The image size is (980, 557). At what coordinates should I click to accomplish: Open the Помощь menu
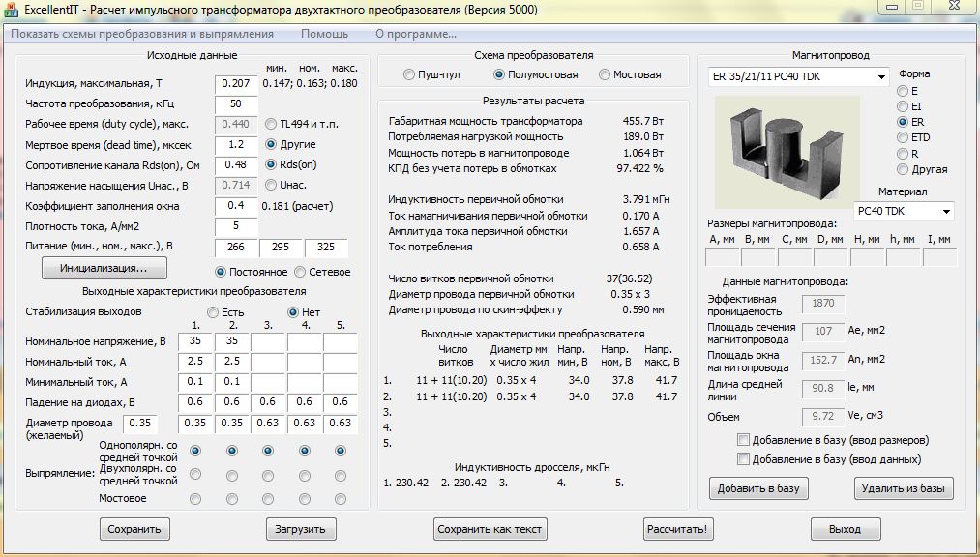click(x=324, y=34)
